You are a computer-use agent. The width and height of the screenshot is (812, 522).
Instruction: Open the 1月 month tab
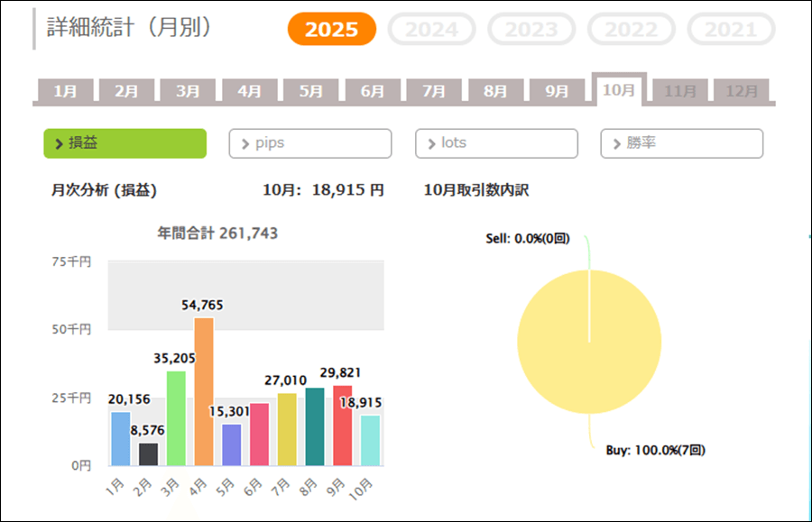[65, 91]
